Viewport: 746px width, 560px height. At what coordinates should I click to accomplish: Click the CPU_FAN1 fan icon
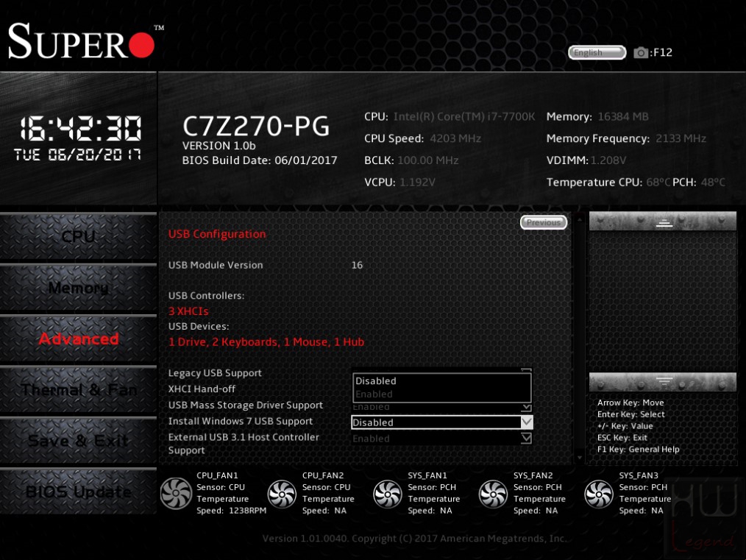(176, 493)
